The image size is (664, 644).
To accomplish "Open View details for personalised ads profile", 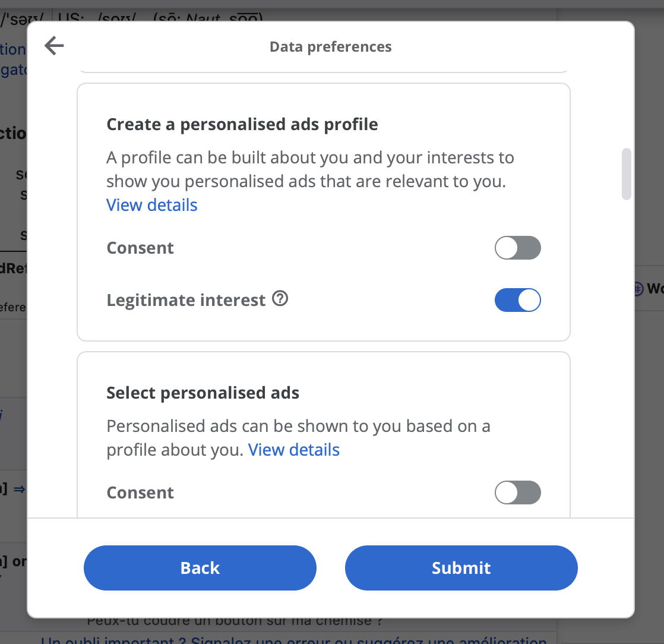I will [x=151, y=205].
